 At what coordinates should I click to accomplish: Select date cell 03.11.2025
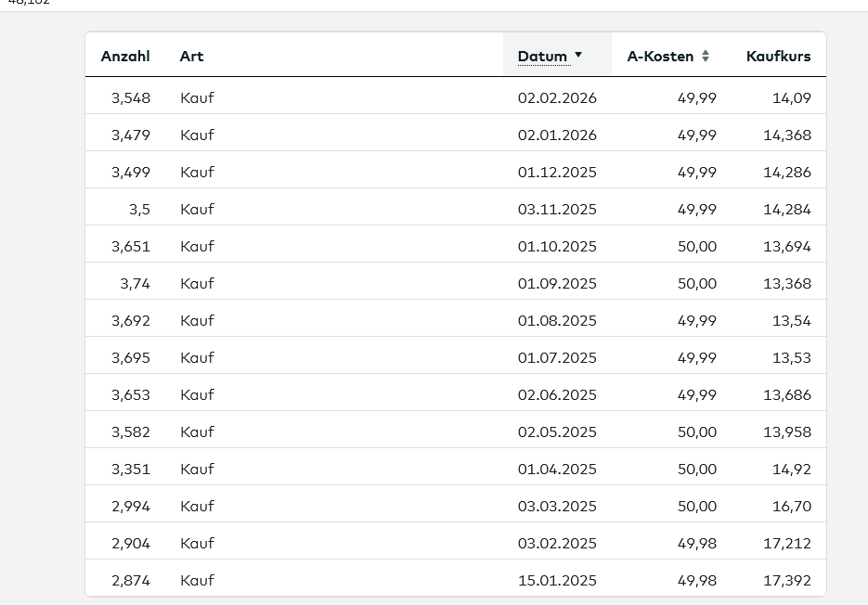(557, 209)
